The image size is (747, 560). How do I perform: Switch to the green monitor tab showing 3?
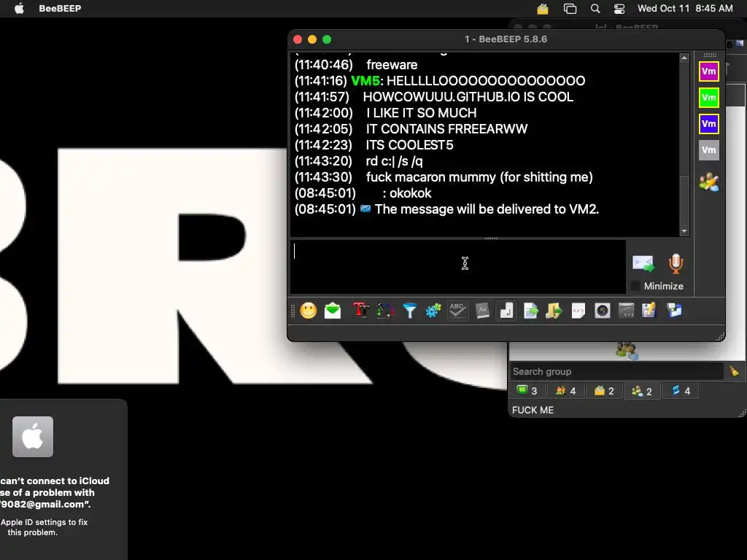[x=527, y=391]
